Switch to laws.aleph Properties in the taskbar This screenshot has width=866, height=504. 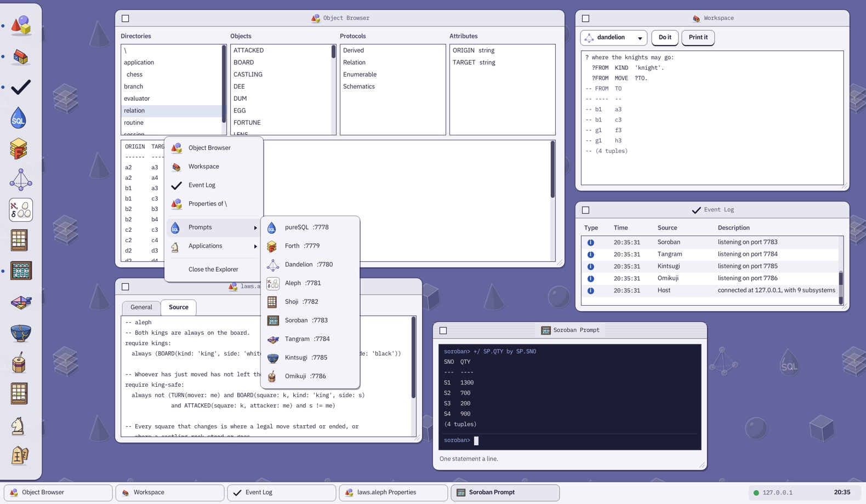[394, 492]
